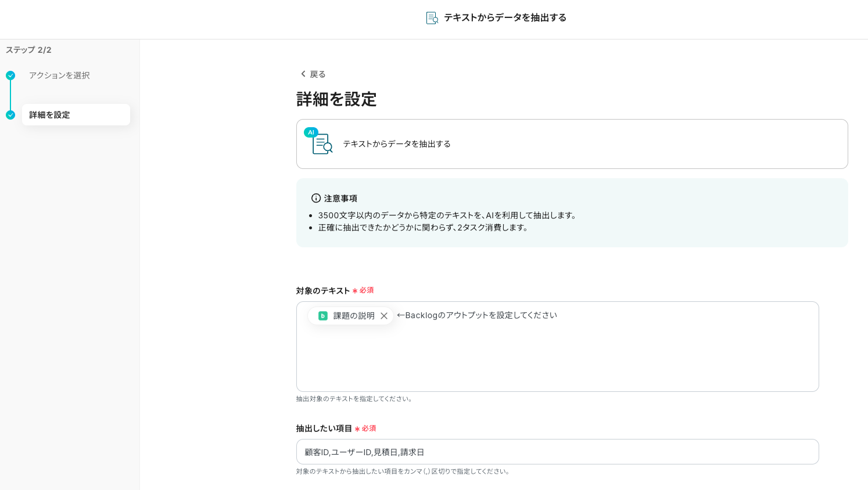This screenshot has width=868, height=490.
Task: Click the back chevron arrow next to 戻る
Action: 303,74
